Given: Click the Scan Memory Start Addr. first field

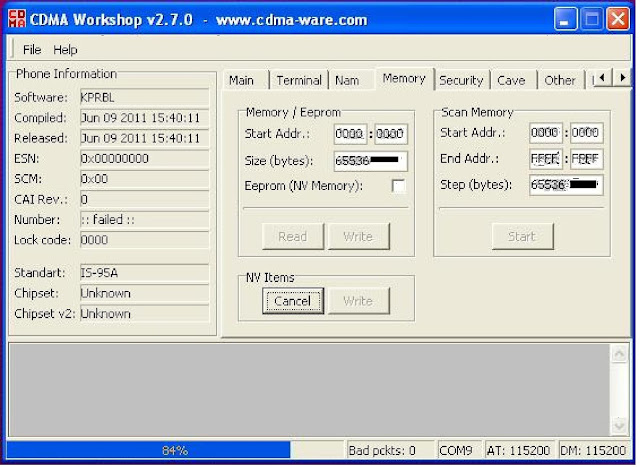Looking at the screenshot, I should point(546,133).
